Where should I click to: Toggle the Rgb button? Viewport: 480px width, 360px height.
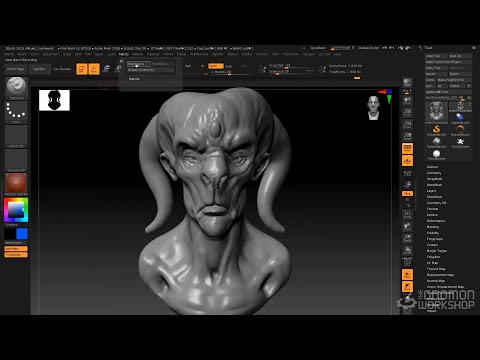coord(188,66)
